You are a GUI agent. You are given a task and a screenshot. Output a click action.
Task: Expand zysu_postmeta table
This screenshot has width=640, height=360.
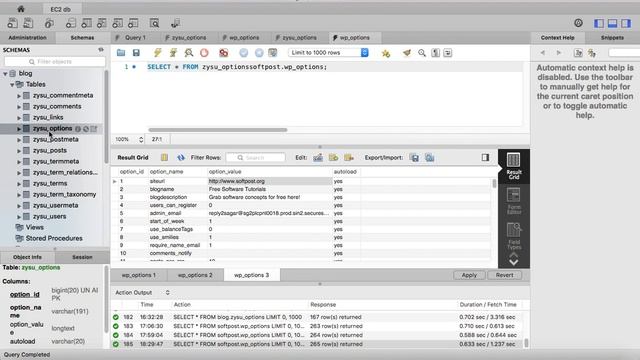coord(19,140)
